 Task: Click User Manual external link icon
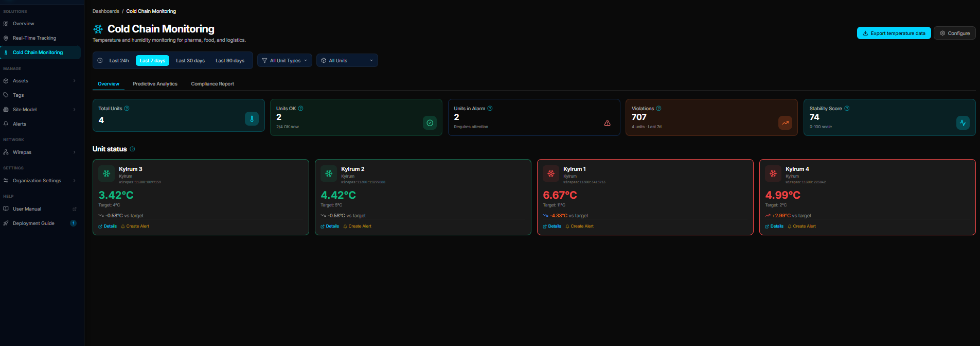pos(75,209)
